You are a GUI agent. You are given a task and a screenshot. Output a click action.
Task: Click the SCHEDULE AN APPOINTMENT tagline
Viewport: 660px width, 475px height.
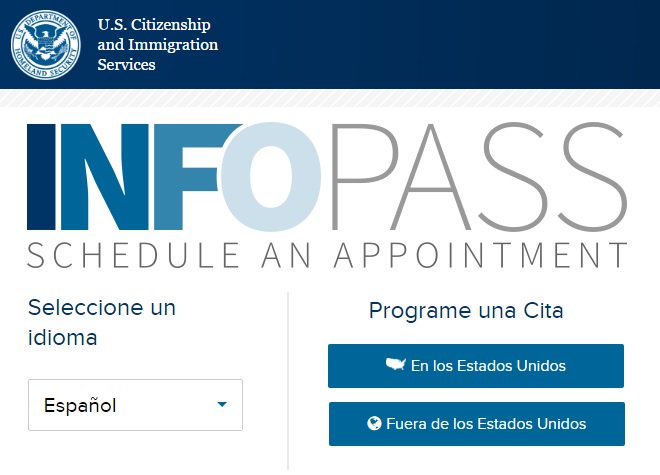pyautogui.click(x=327, y=256)
